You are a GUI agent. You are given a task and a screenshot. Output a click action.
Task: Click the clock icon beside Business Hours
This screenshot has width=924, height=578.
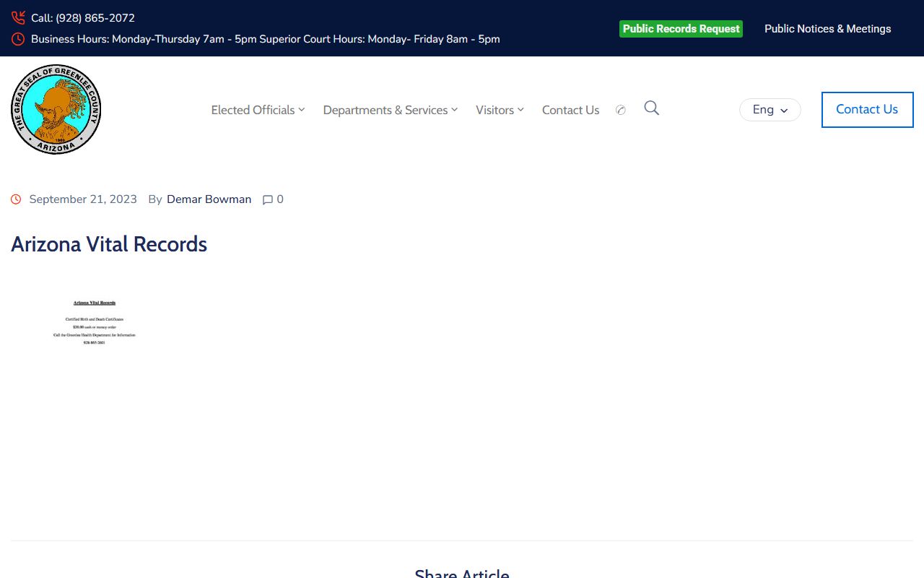(18, 39)
